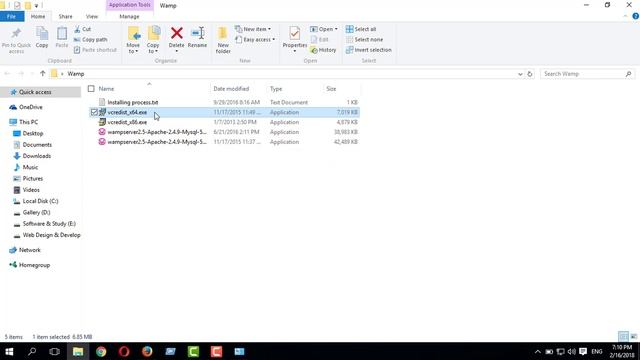This screenshot has width=640, height=360.
Task: Switch to Large icons view layout
Action: coord(633,337)
